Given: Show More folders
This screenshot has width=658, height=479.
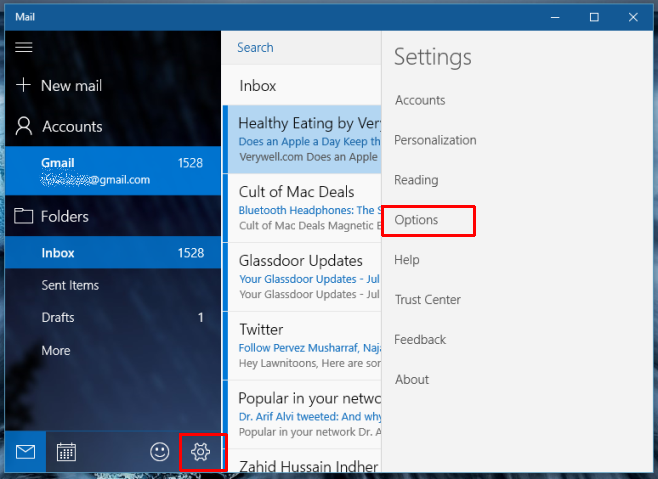Looking at the screenshot, I should click(x=113, y=350).
